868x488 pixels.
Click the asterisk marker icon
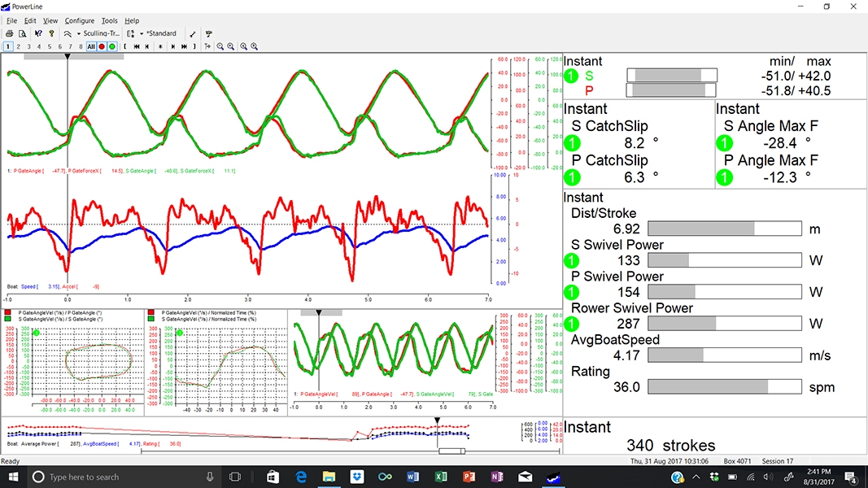tap(160, 46)
